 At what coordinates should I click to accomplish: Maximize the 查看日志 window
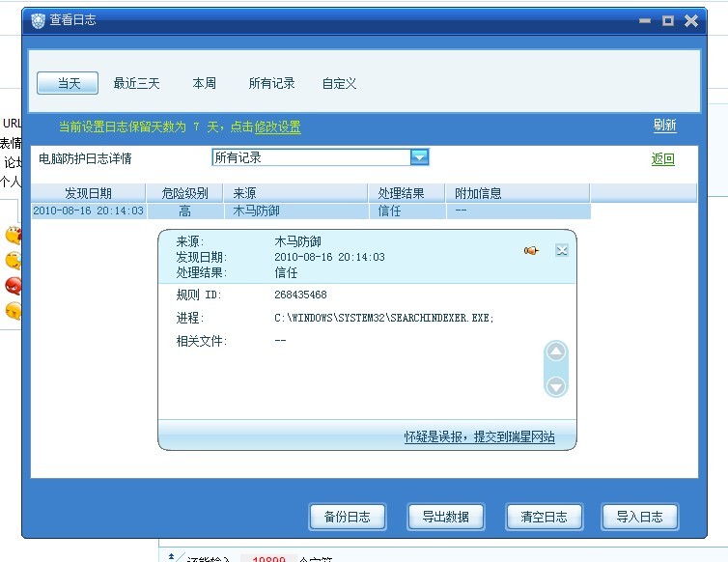pyautogui.click(x=668, y=21)
